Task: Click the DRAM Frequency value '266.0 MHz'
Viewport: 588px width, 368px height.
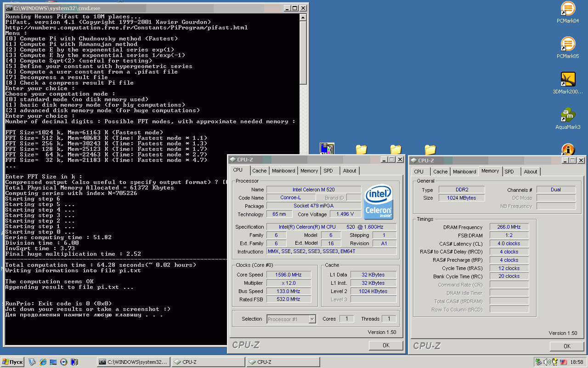Action: tap(509, 227)
